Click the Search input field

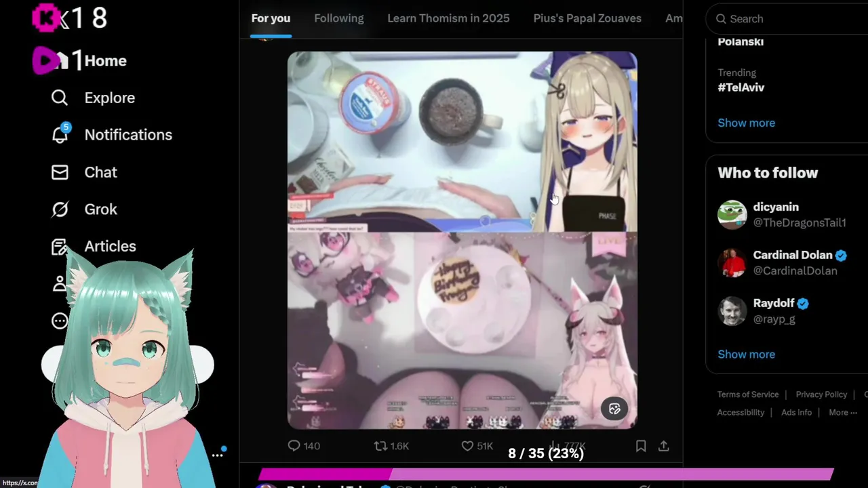coord(787,19)
